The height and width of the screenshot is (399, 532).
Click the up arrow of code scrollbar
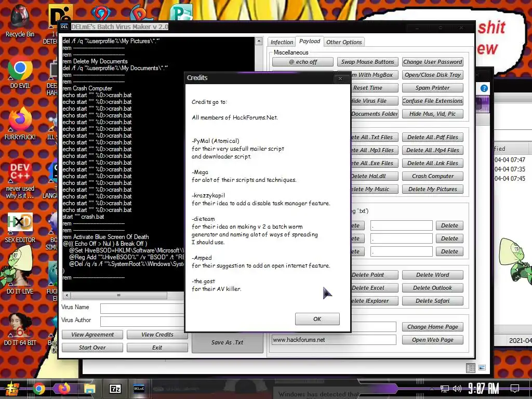(x=259, y=42)
